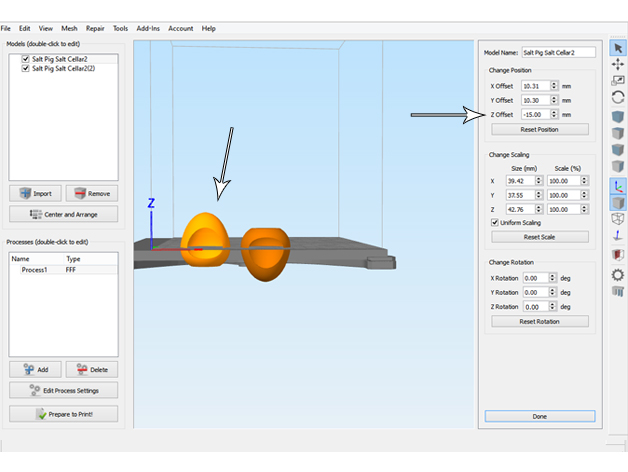Pick the rotate models tool
The image size is (628, 472).
tap(618, 98)
